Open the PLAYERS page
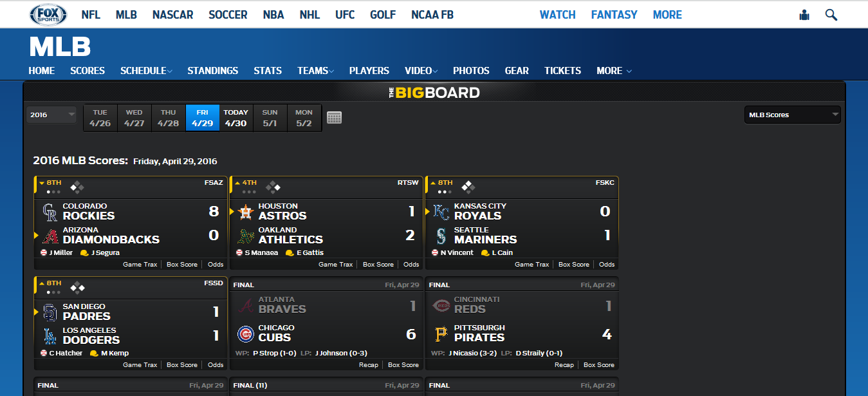This screenshot has width=868, height=396. coord(369,71)
